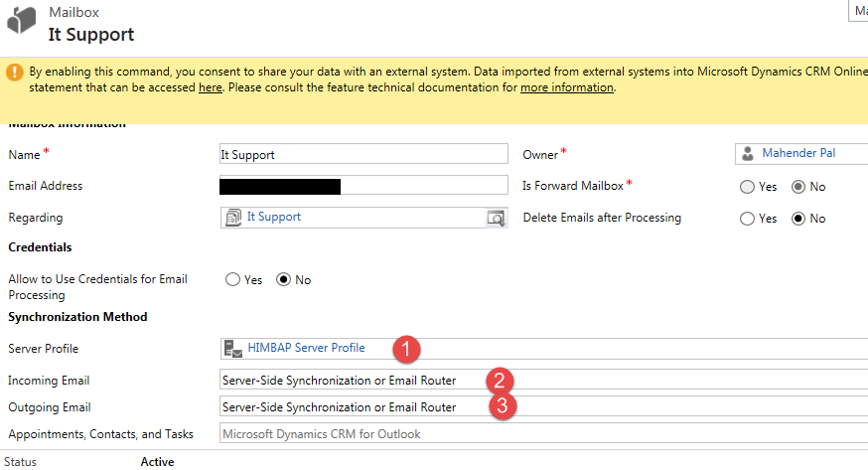Choose Yes for Allow to Use Credentials

(x=233, y=280)
